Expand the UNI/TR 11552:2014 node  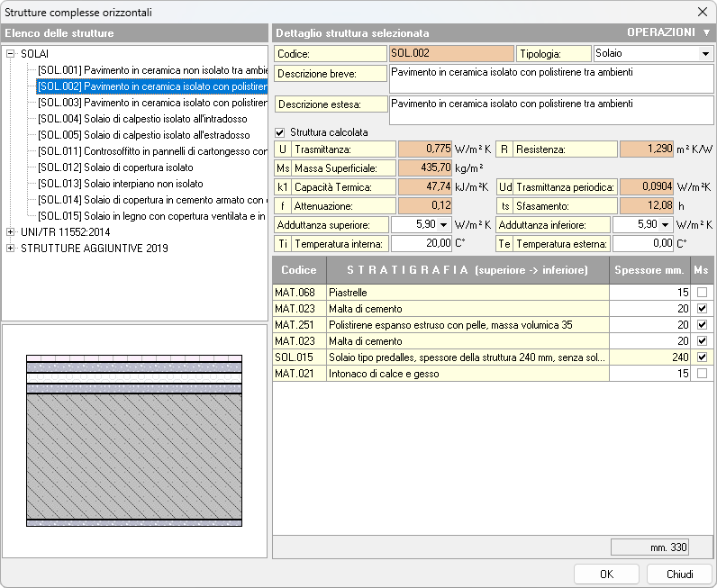pos(11,232)
